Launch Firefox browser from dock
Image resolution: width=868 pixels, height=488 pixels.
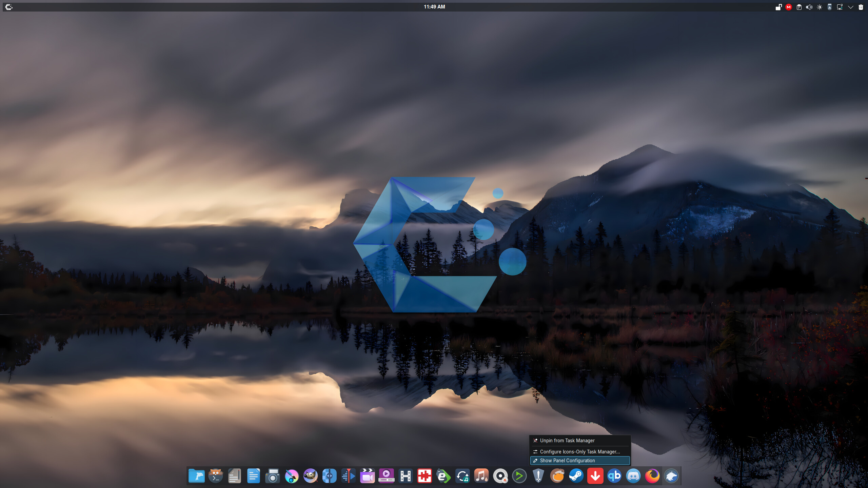tap(652, 476)
